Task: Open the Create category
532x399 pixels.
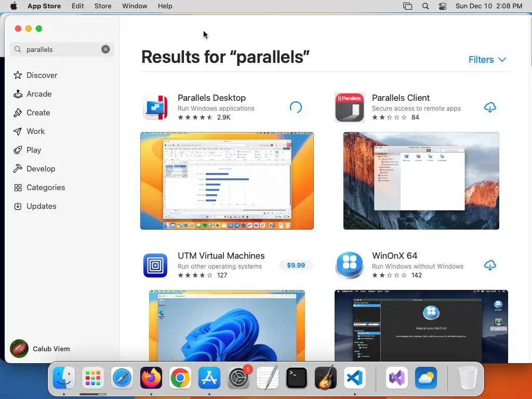Action: (x=32, y=113)
